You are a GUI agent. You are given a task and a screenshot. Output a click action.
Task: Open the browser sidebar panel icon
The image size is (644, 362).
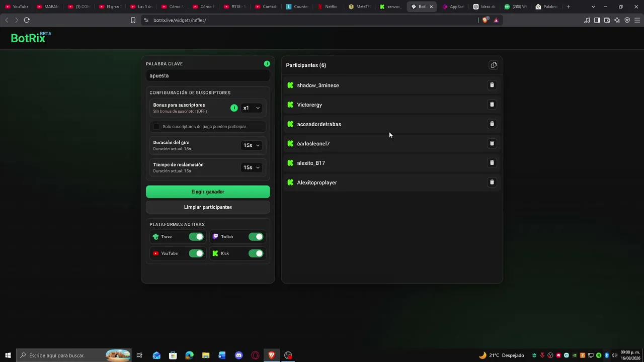[597, 20]
